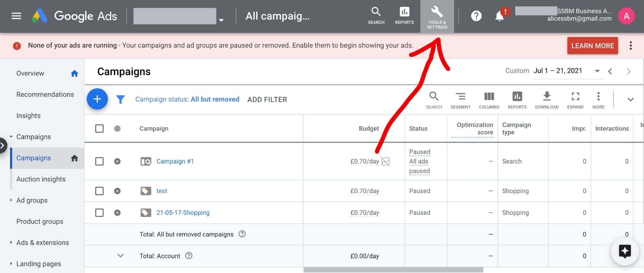
Task: Open the help question mark icon
Action: [x=476, y=16]
